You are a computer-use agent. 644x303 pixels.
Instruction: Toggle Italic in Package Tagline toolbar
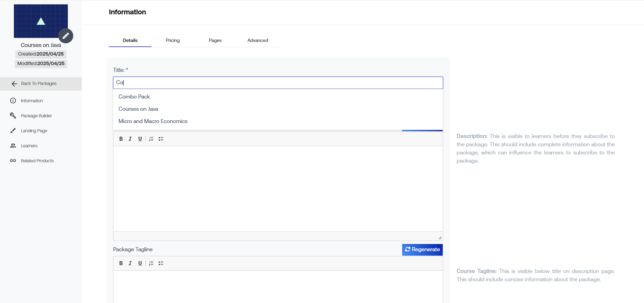coord(130,263)
